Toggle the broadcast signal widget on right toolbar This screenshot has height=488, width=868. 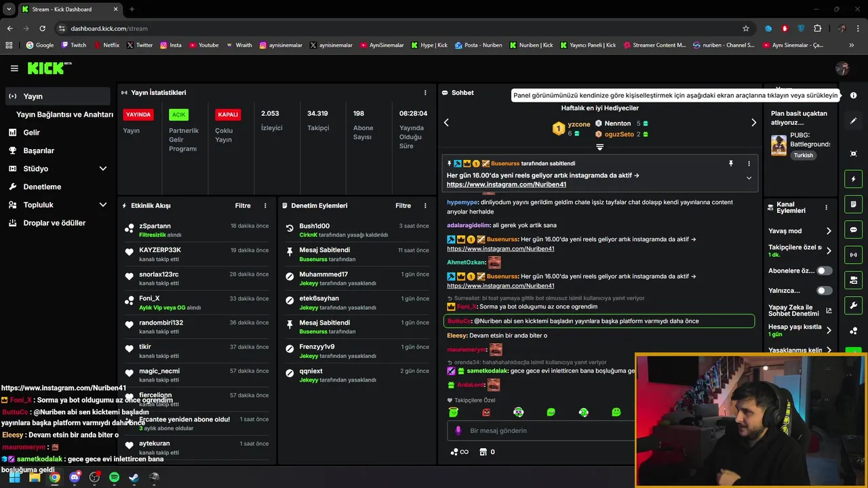click(853, 255)
